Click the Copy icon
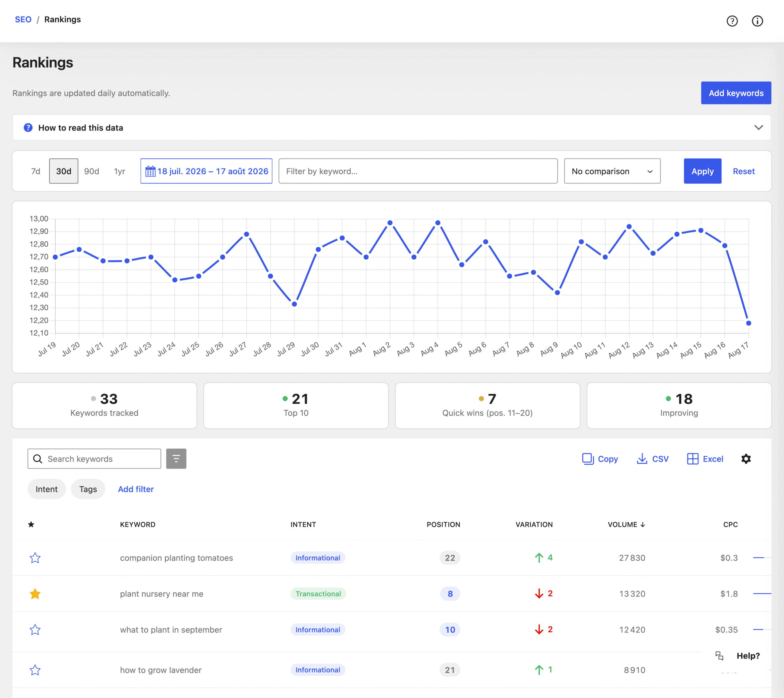The width and height of the screenshot is (784, 698). (588, 459)
